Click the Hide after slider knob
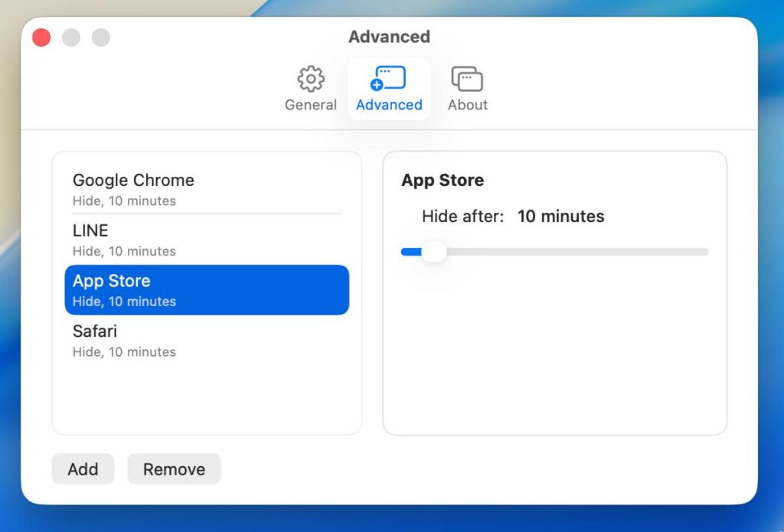Screen dimensions: 784x532 pos(433,252)
